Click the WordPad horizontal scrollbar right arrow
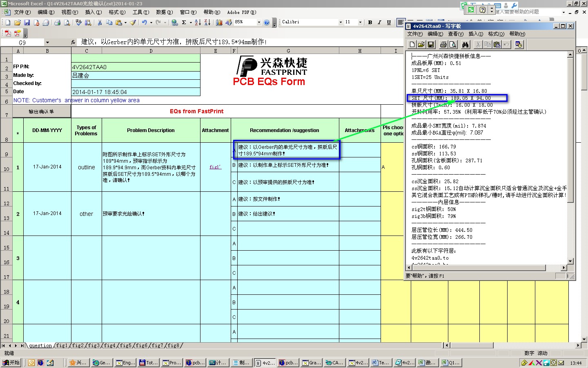Screen dimensions: 588x368 tap(564, 268)
